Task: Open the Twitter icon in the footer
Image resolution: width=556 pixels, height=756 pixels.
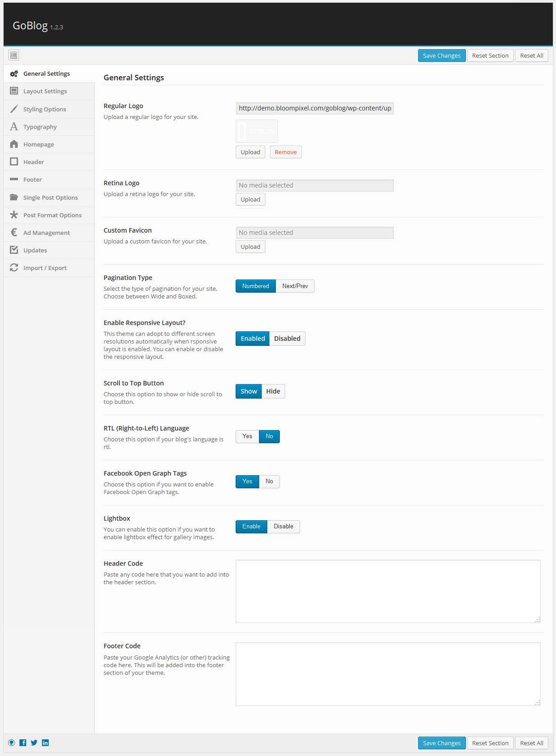Action: pyautogui.click(x=34, y=742)
